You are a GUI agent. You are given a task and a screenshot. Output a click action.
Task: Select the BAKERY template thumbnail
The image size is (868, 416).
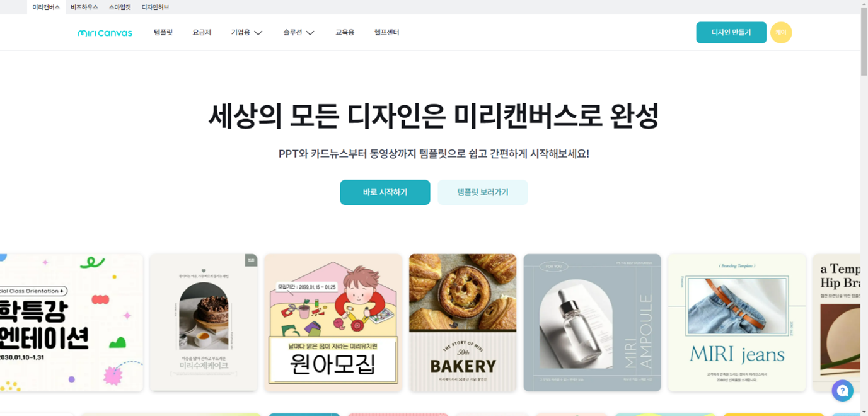tap(463, 323)
